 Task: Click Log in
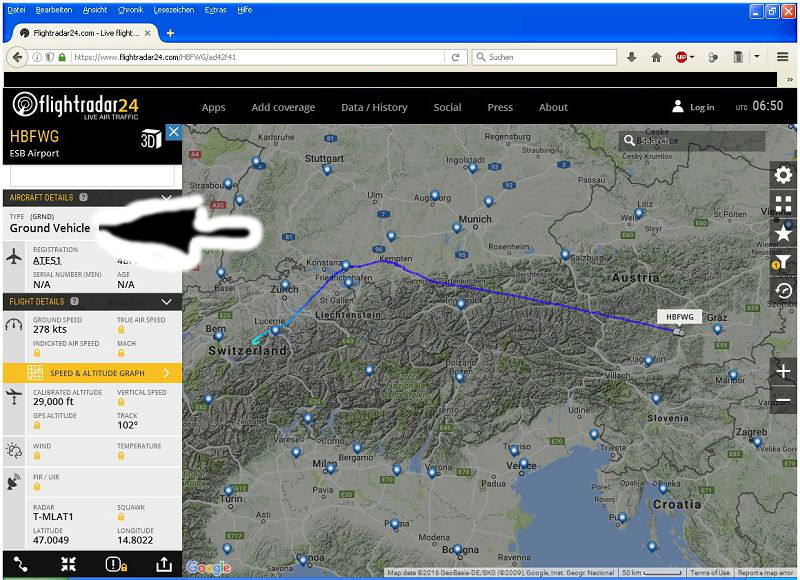coord(693,107)
